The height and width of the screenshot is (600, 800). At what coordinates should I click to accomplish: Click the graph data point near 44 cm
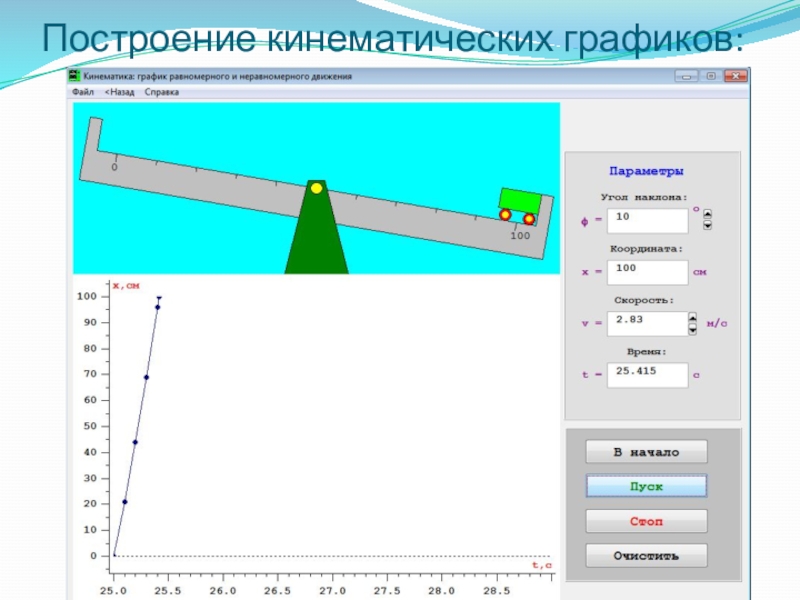pyautogui.click(x=135, y=442)
